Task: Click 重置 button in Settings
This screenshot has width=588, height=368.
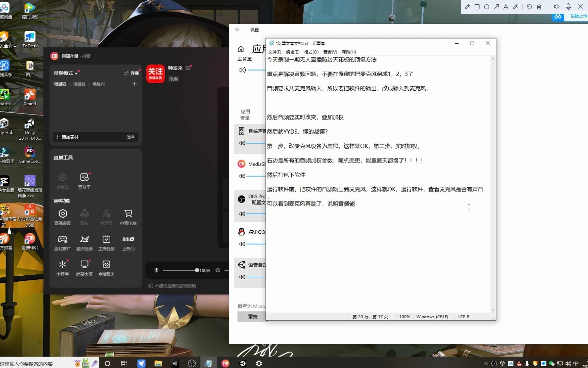Action: tap(252, 317)
